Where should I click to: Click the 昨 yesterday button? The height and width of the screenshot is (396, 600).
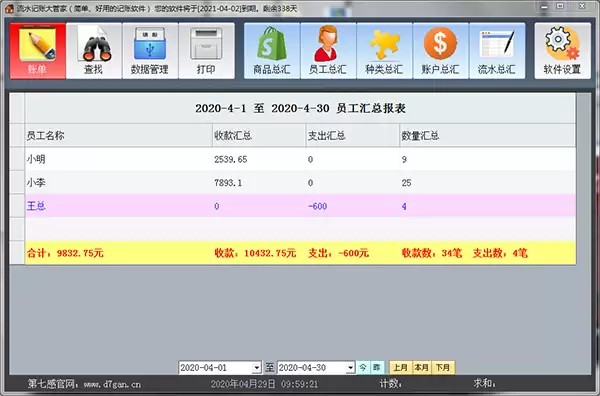coord(377,368)
